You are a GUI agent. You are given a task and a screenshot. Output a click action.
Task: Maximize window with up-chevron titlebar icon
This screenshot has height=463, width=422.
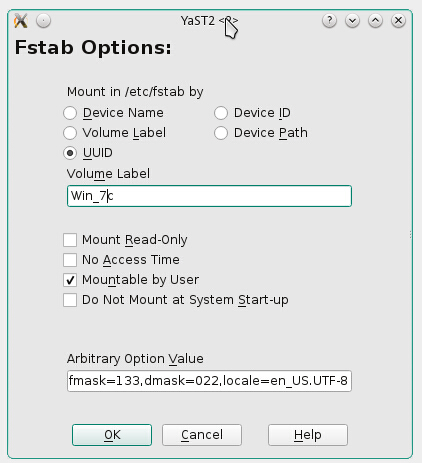click(x=375, y=21)
